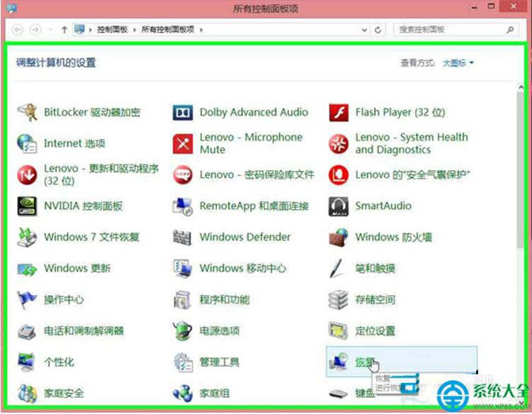Image resolution: width=532 pixels, height=414 pixels.
Task: Expand chevron after 控制面板 breadcrumb
Action: pos(135,30)
